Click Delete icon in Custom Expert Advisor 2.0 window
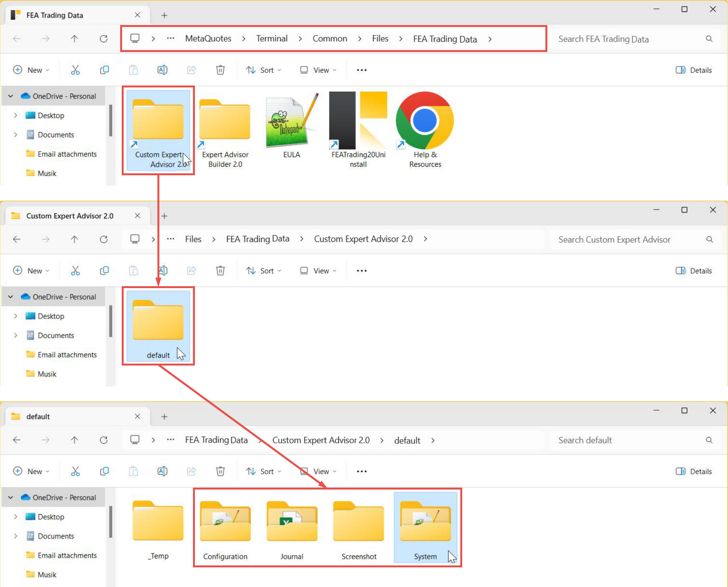This screenshot has height=587, width=728. pos(220,270)
